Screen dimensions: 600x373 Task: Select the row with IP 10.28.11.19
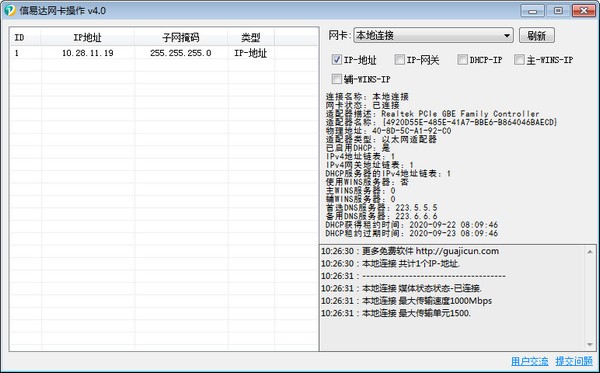click(164, 53)
